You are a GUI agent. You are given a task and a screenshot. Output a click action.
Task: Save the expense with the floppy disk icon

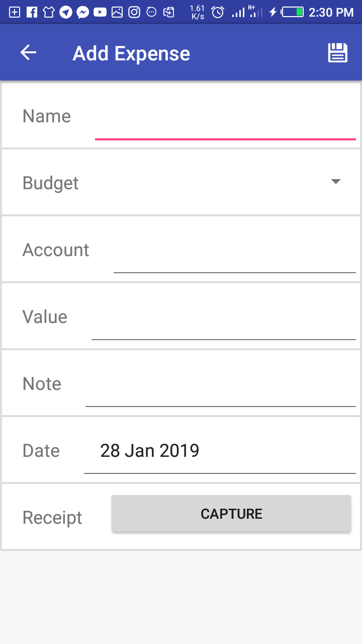click(337, 53)
